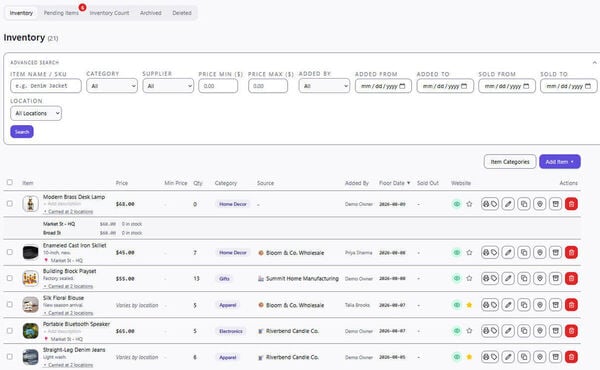Open the All Locations dropdown
Screen dimensions: 600x370
click(x=36, y=113)
